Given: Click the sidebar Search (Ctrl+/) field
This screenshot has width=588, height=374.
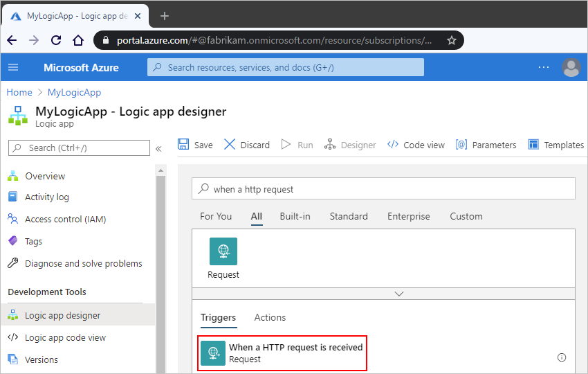Looking at the screenshot, I should [x=79, y=148].
